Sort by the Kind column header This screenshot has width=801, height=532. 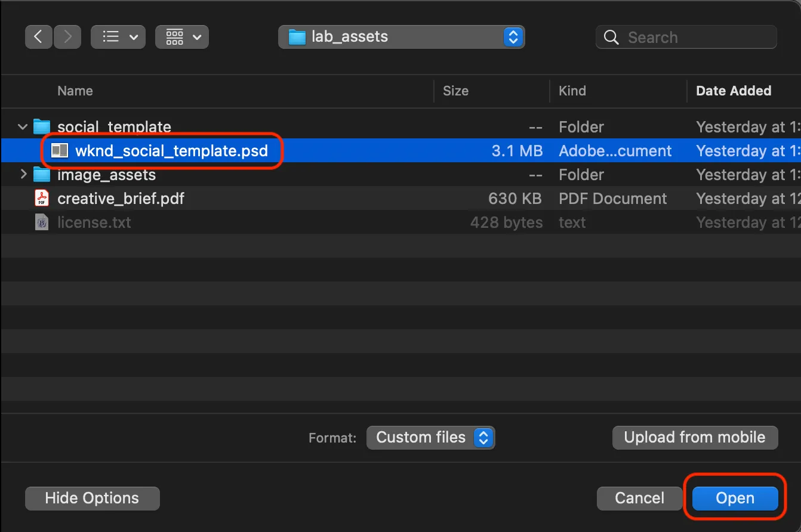[572, 91]
